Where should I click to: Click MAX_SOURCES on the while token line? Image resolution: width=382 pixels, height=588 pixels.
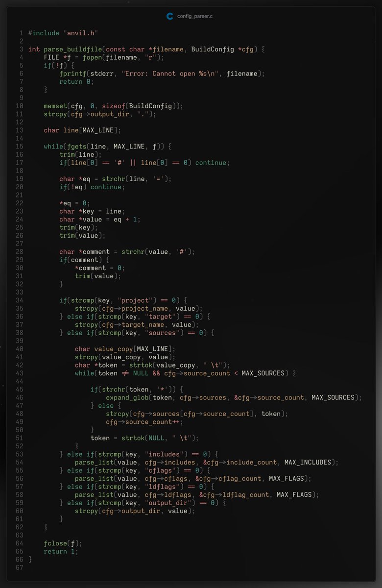tap(263, 373)
